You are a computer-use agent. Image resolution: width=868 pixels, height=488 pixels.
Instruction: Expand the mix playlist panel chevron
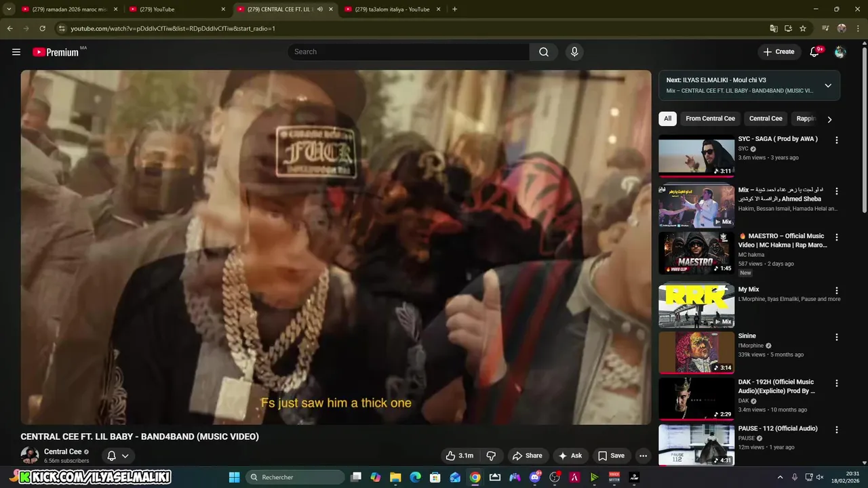(828, 85)
